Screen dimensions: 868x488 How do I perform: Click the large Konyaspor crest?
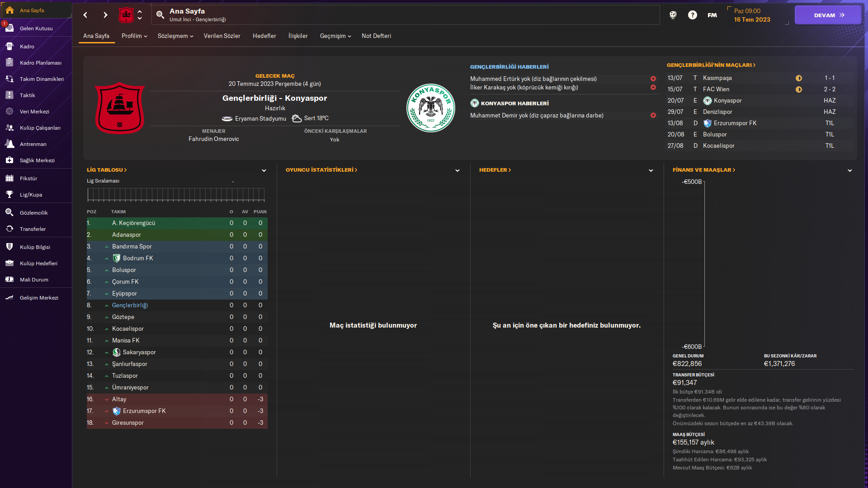(x=430, y=108)
